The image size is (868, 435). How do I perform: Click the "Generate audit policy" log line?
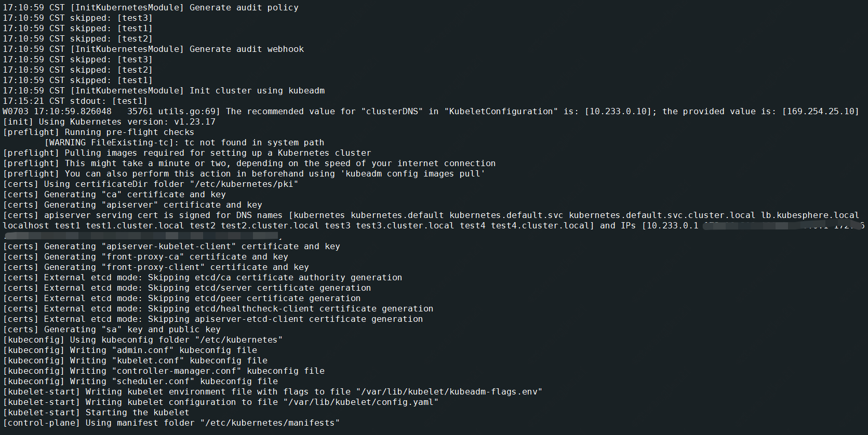[151, 8]
